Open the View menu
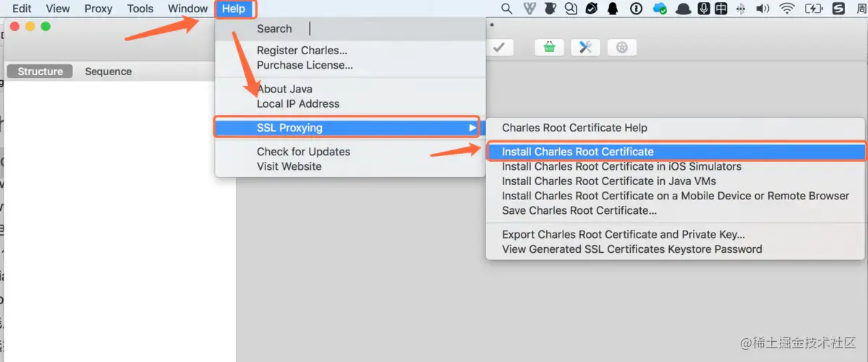Screen dimensions: 868x362 (x=58, y=9)
